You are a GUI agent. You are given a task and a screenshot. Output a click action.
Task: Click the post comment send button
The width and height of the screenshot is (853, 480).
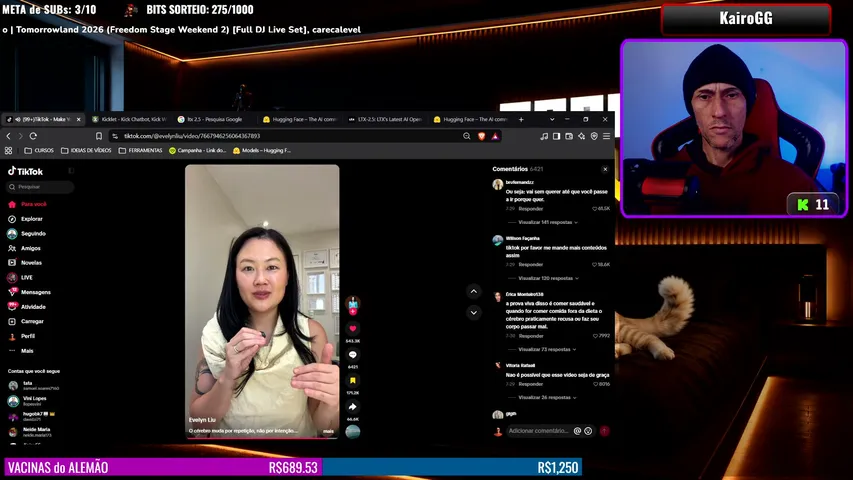pos(604,431)
